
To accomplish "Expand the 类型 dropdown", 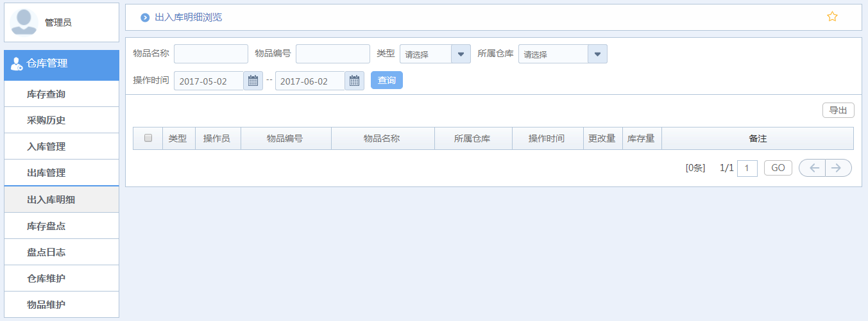I will (461, 54).
